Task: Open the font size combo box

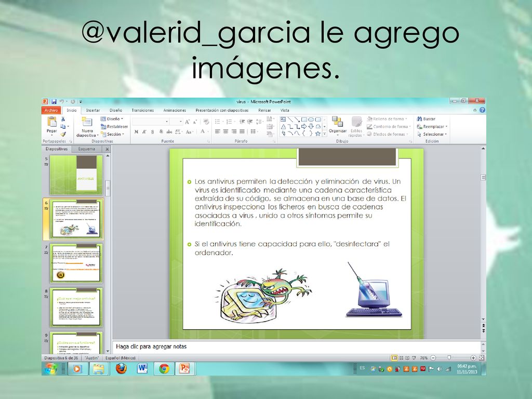Action: 177,122
